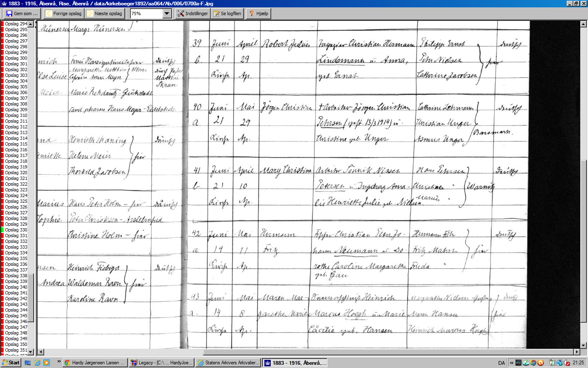The image size is (588, 368).
Task: Select Opslag 300 in page list
Action: pos(16,58)
